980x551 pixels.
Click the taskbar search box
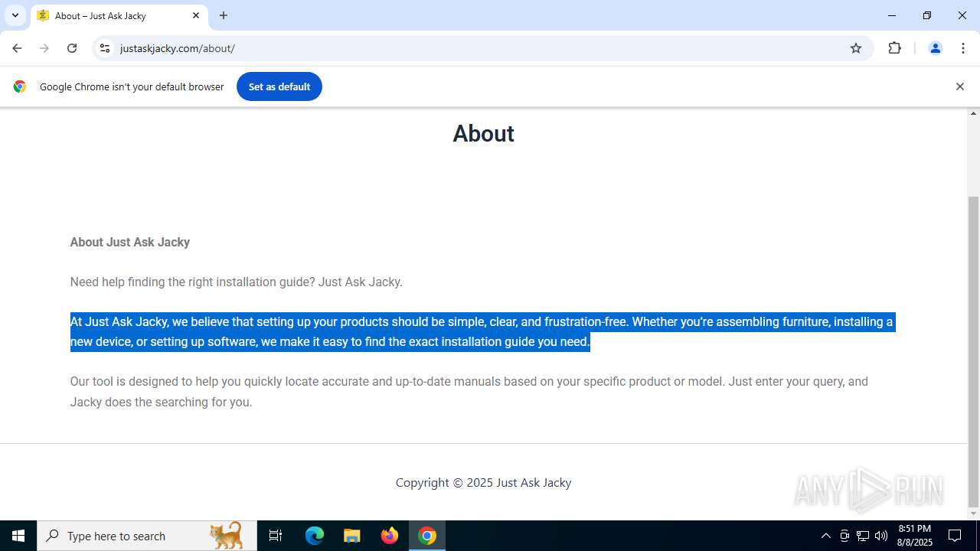pos(147,536)
